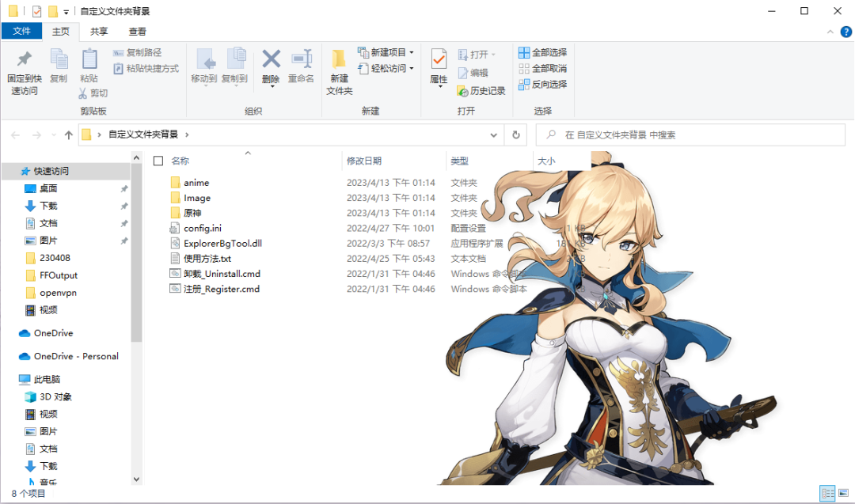Select FFOutput folder in sidebar
The image size is (855, 504).
point(59,275)
